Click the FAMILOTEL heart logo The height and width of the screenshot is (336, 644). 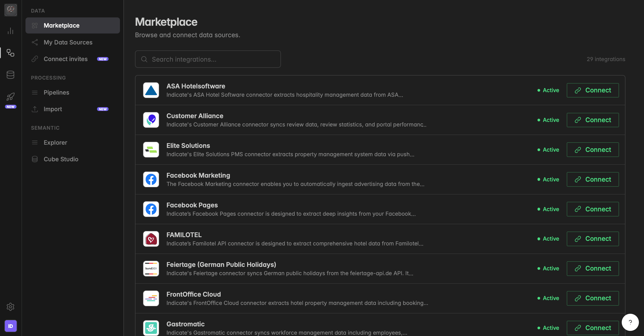(x=151, y=239)
